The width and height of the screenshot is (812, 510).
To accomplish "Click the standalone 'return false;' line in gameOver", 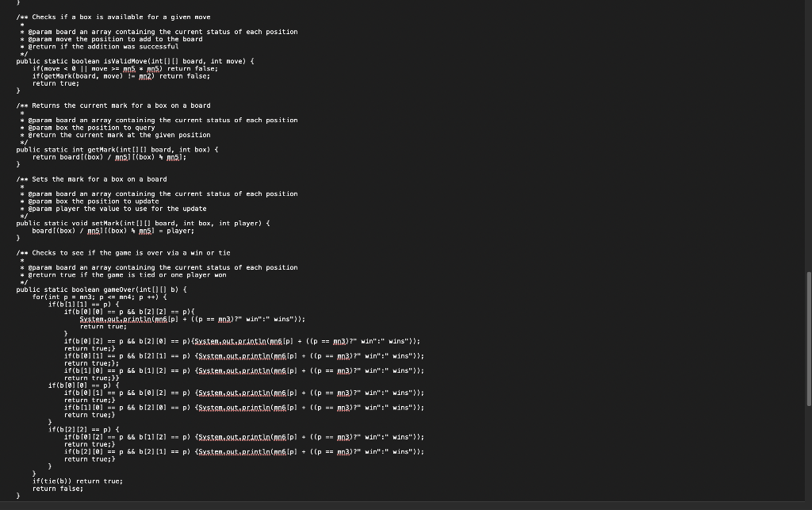I will point(57,489).
